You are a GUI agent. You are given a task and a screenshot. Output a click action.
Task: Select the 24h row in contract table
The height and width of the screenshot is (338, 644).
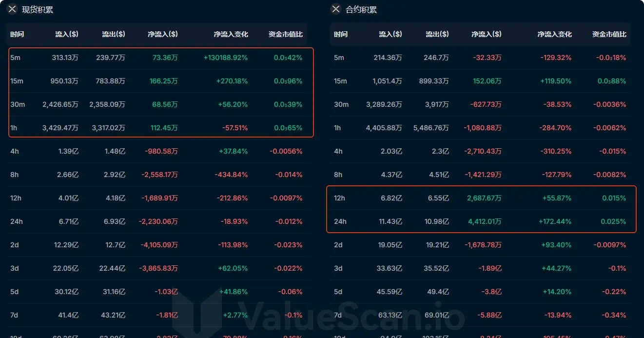[x=480, y=221]
